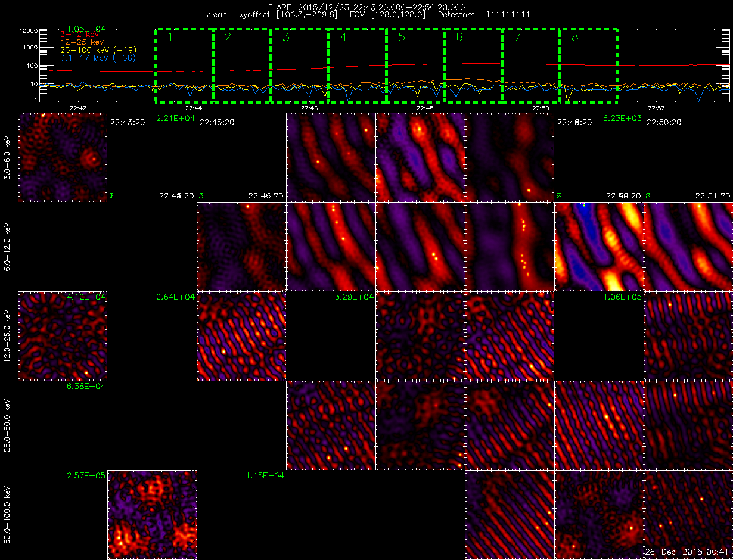Image resolution: width=733 pixels, height=560 pixels.
Task: Open the 50.0-100.0 keV image in second column
Action: pyautogui.click(x=152, y=515)
